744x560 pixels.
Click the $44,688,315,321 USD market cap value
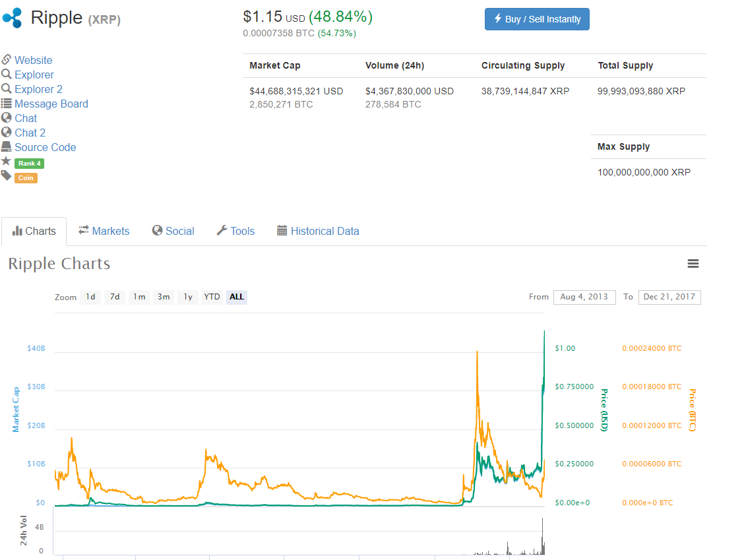click(296, 91)
